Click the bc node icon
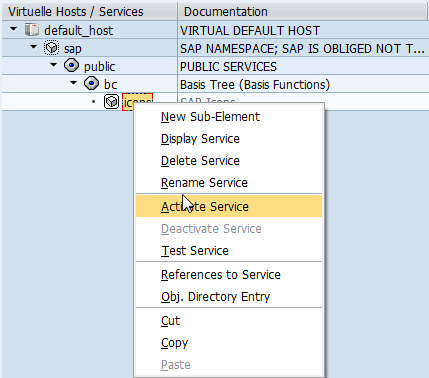The image size is (429, 378). 91,83
